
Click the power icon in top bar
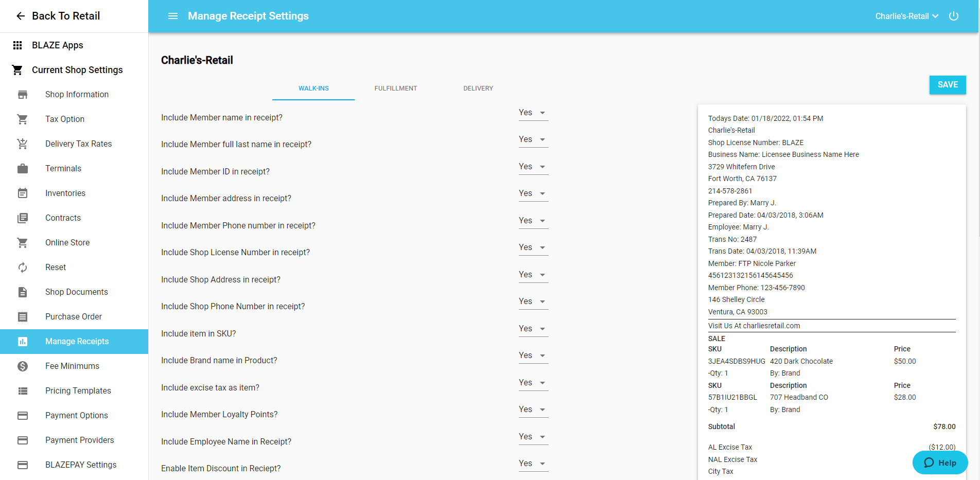click(954, 16)
